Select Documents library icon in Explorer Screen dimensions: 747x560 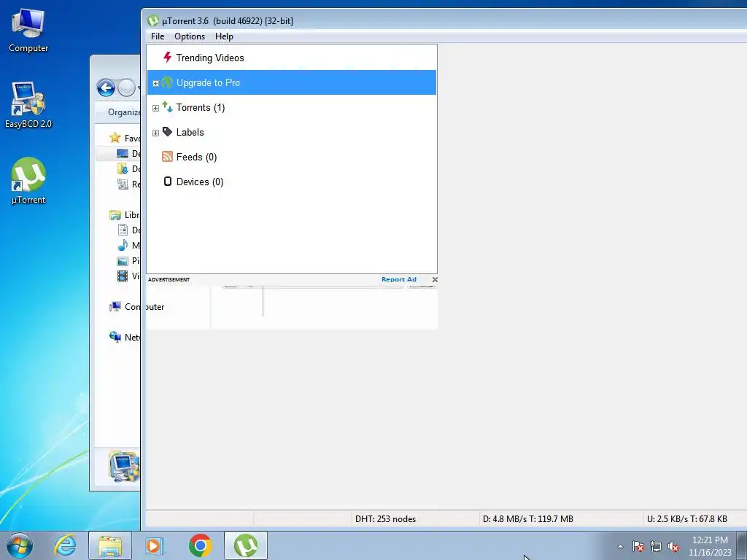pos(123,230)
